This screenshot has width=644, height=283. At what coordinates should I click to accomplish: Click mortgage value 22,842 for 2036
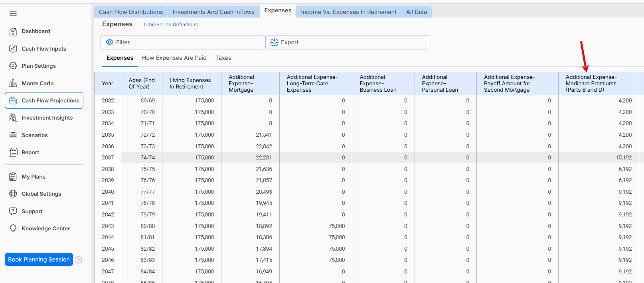click(264, 146)
